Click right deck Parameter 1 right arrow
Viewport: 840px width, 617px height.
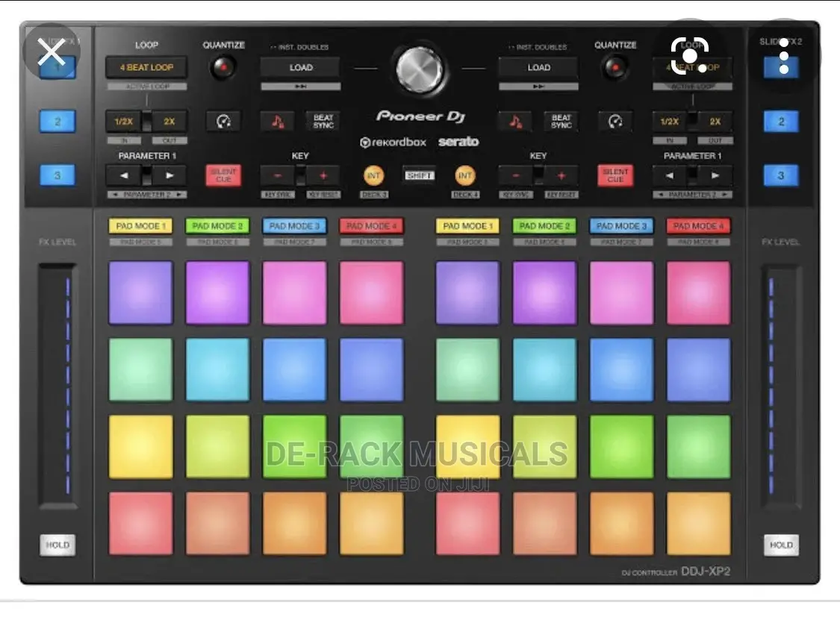(715, 175)
